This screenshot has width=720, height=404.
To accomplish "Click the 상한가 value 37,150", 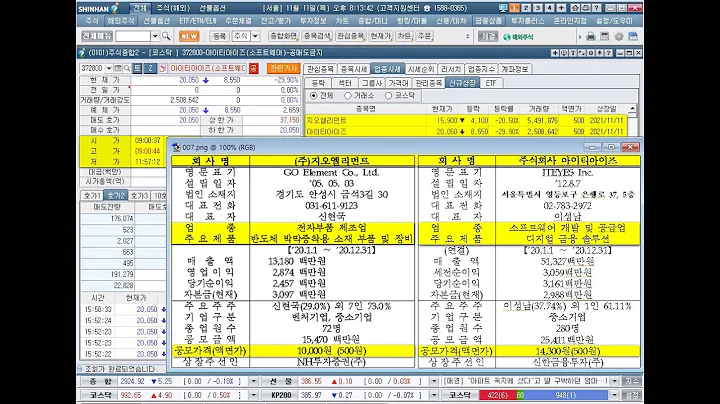I will coord(289,120).
